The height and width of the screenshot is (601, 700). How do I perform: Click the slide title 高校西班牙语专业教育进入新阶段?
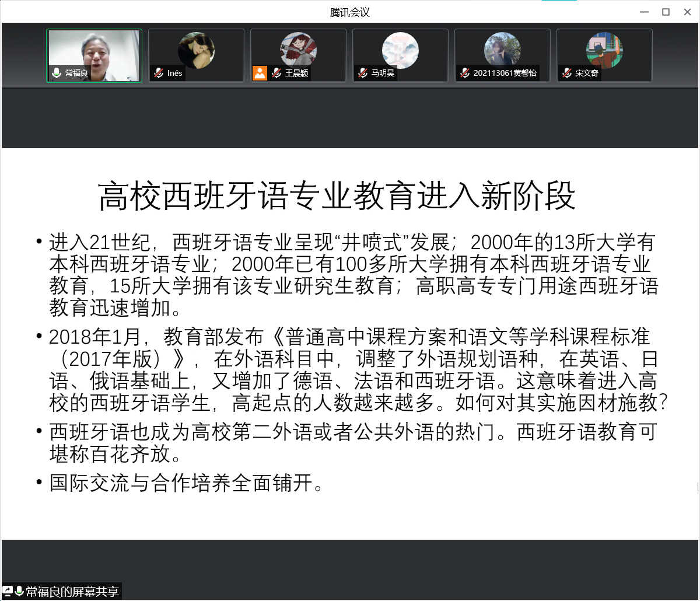[337, 196]
